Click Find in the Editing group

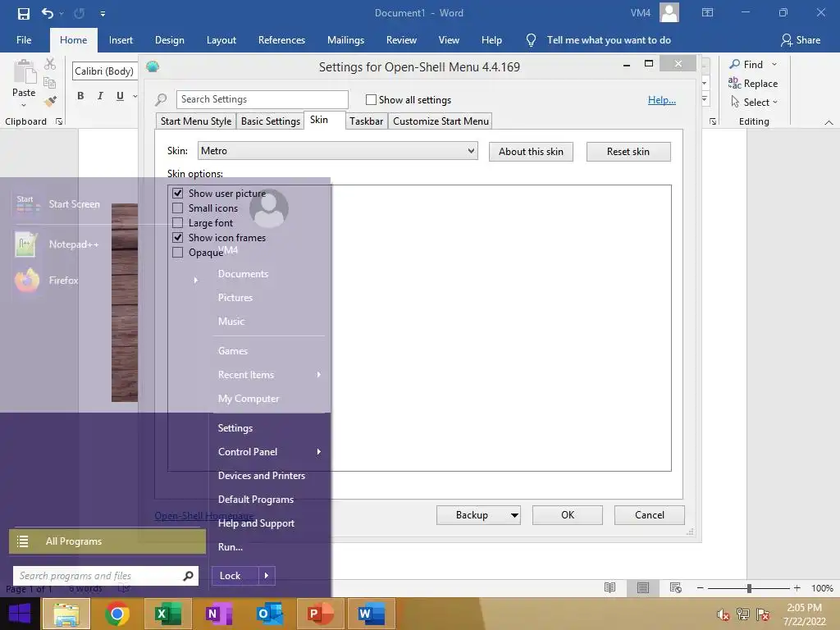coord(746,64)
